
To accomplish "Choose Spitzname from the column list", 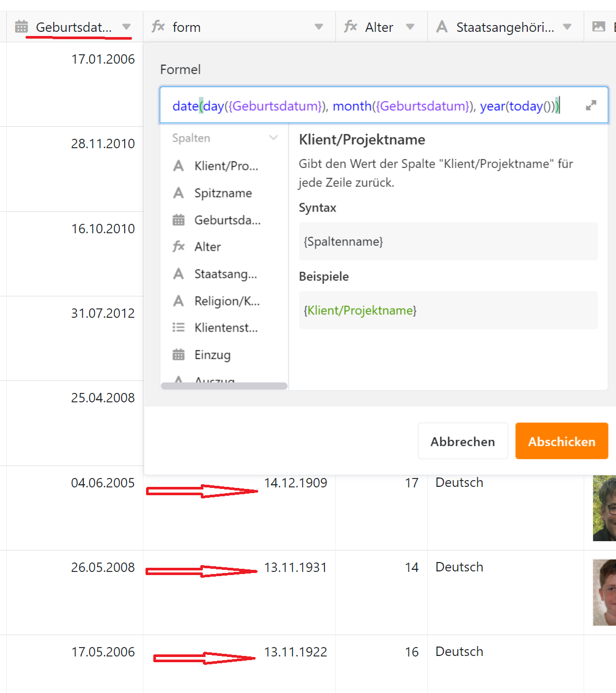I will [x=223, y=193].
